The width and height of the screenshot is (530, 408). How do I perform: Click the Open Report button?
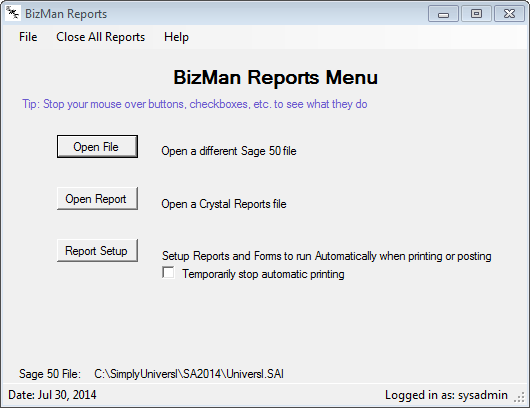[x=97, y=199]
